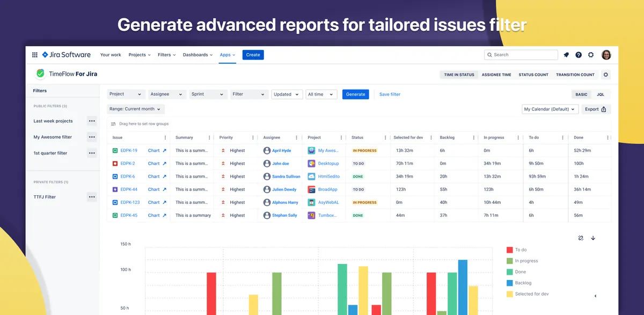Open Issue column menu dots
Screen dimensions: 644x315
[165, 137]
